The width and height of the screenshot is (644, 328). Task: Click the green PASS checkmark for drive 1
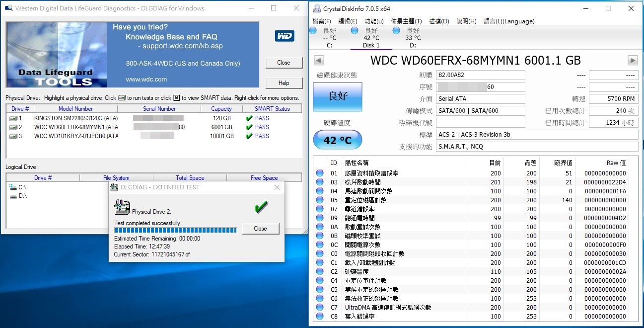coord(249,118)
